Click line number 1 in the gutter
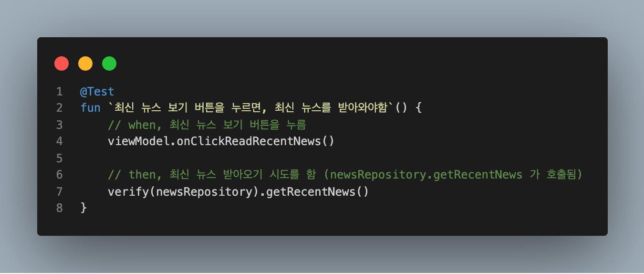This screenshot has width=644, height=274. pyautogui.click(x=59, y=91)
